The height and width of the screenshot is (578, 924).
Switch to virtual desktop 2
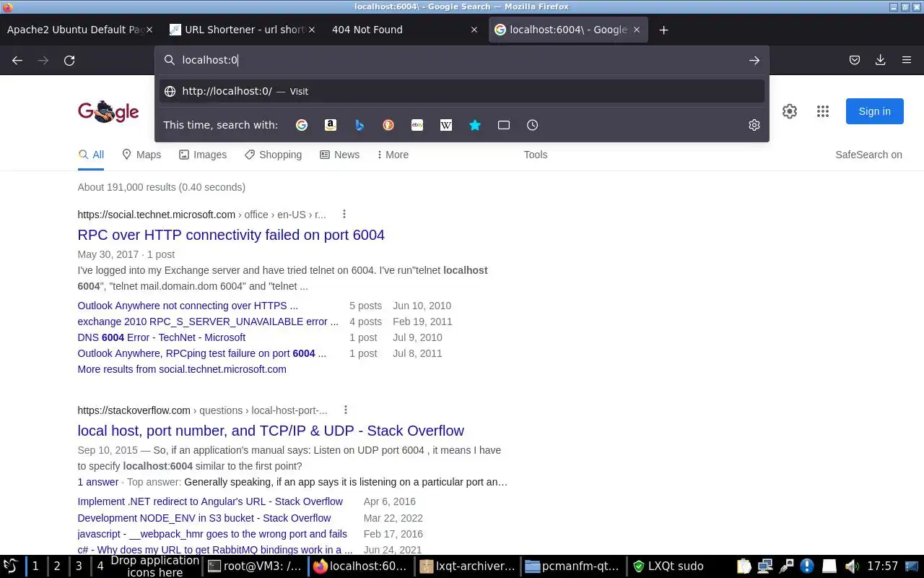tap(57, 566)
